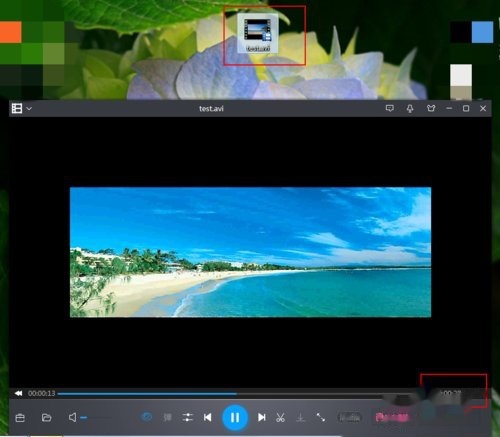500x437 pixels.
Task: Open the scissors video clip tool
Action: 280,417
